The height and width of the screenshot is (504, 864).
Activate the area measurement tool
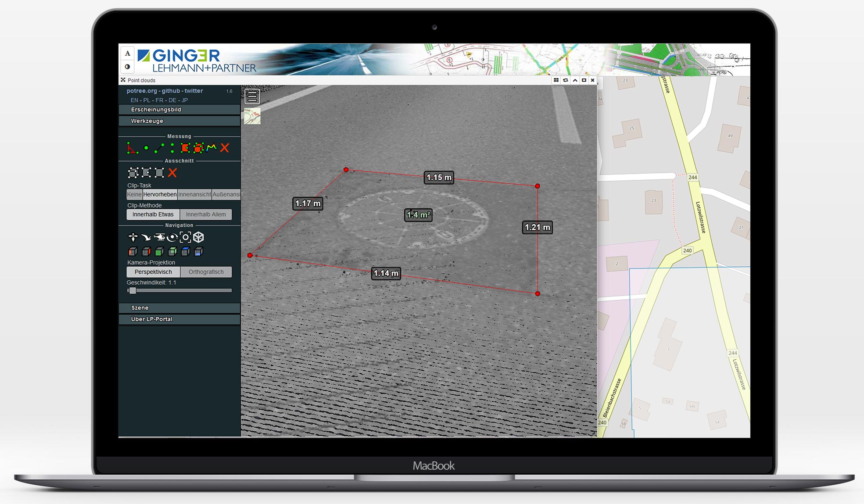[x=185, y=148]
